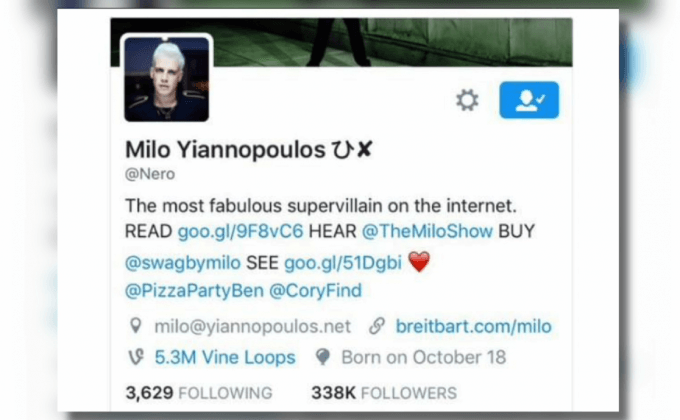The width and height of the screenshot is (680, 420).
Task: Click the chain link icon
Action: [x=377, y=326]
